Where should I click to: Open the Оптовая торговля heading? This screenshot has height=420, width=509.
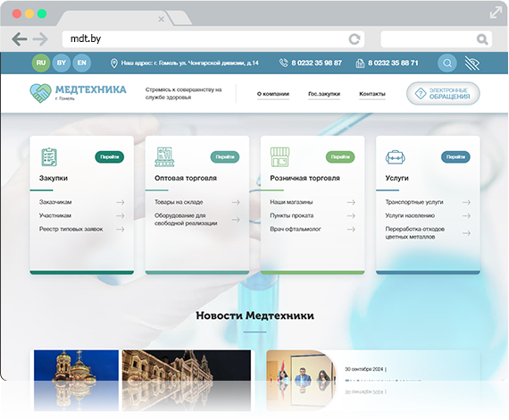click(x=186, y=178)
